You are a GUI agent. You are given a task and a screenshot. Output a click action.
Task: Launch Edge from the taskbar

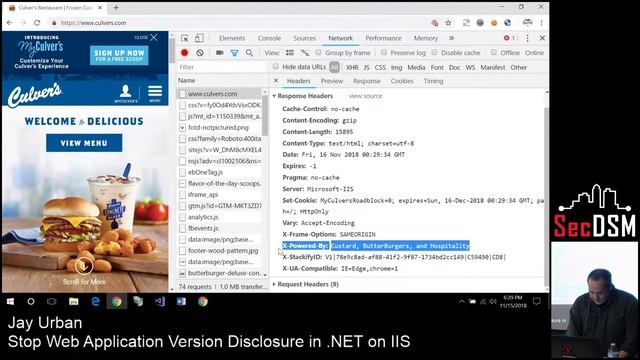point(96,302)
